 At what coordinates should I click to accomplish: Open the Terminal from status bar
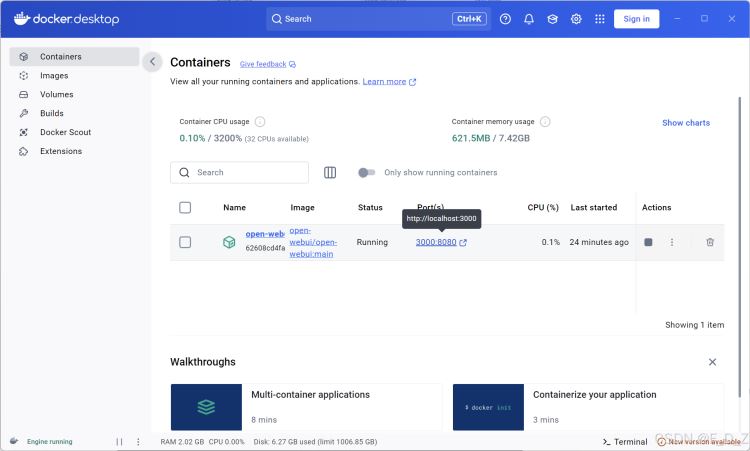click(625, 441)
